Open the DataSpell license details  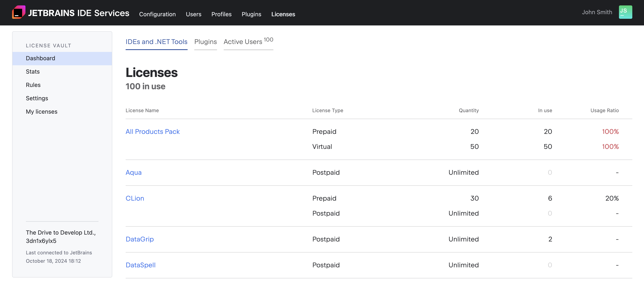pyautogui.click(x=140, y=265)
